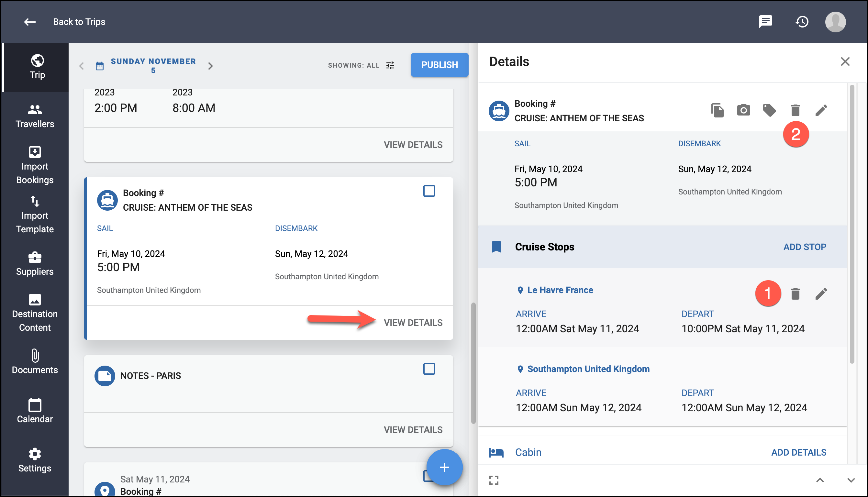The height and width of the screenshot is (497, 868).
Task: Click the Cruise Stops bookmark icon
Action: [496, 247]
